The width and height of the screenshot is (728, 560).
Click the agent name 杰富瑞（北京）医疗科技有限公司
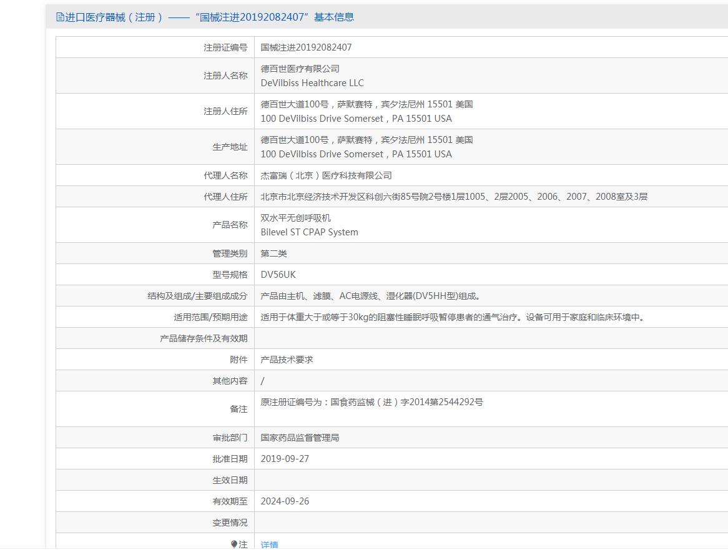pyautogui.click(x=326, y=175)
